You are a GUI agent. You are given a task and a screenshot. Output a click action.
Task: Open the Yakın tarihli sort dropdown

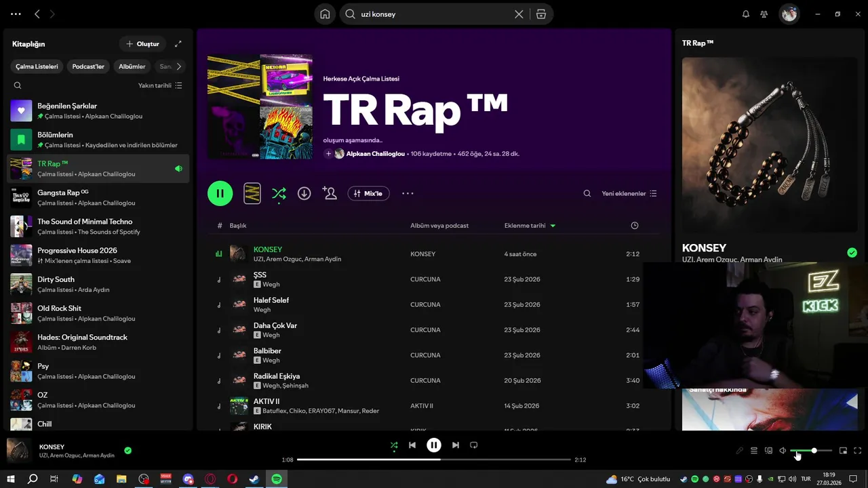coord(160,85)
